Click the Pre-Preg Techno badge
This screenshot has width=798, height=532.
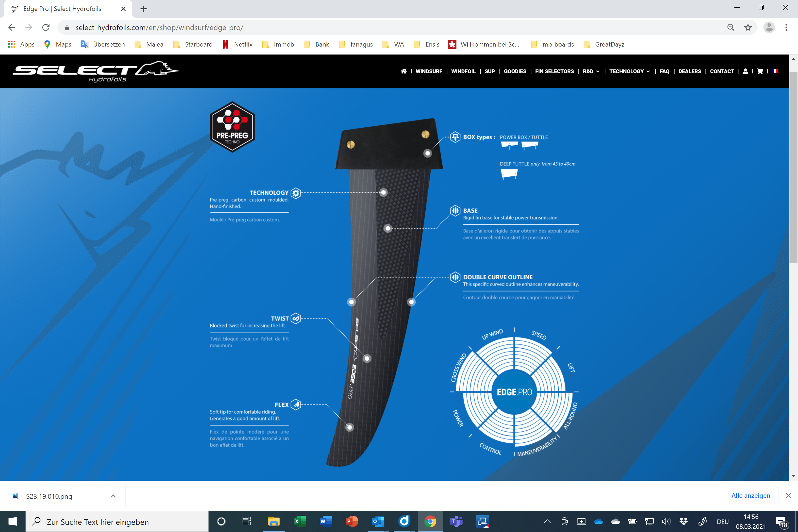tap(232, 127)
